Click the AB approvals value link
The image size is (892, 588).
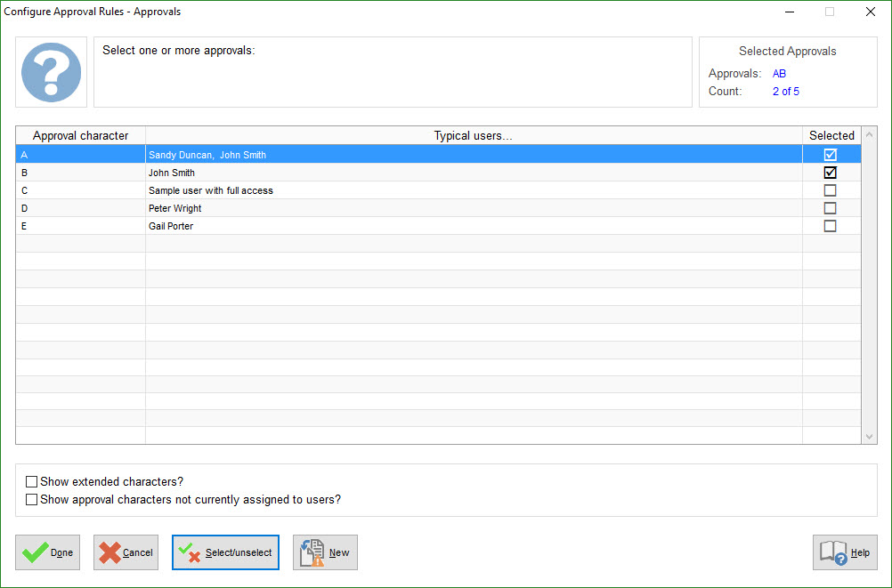(779, 73)
